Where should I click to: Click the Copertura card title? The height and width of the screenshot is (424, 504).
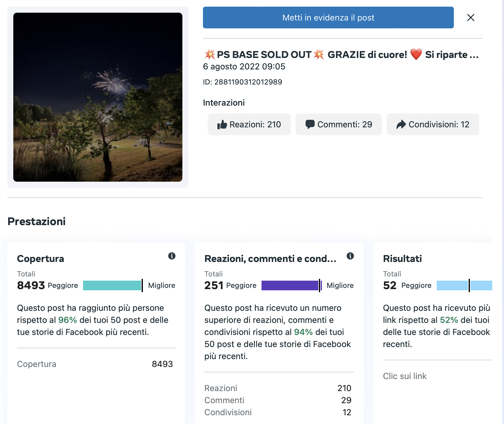click(x=40, y=259)
